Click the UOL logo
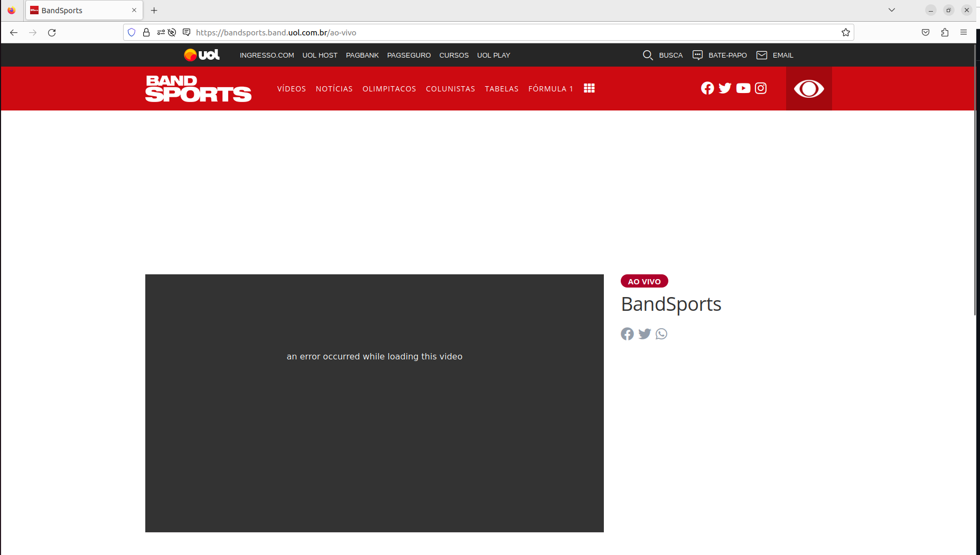 click(x=202, y=54)
